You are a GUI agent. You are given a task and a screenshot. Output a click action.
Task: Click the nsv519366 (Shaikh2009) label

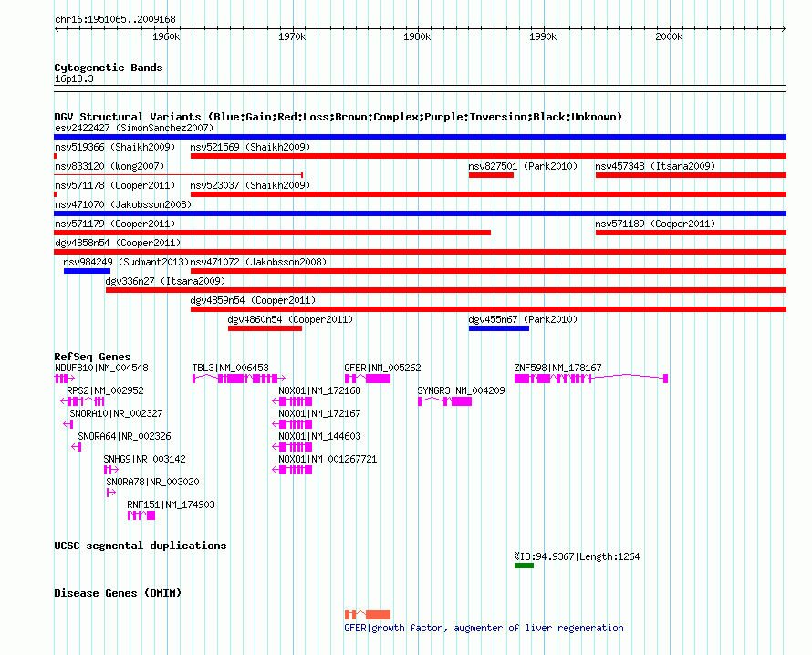(x=115, y=147)
